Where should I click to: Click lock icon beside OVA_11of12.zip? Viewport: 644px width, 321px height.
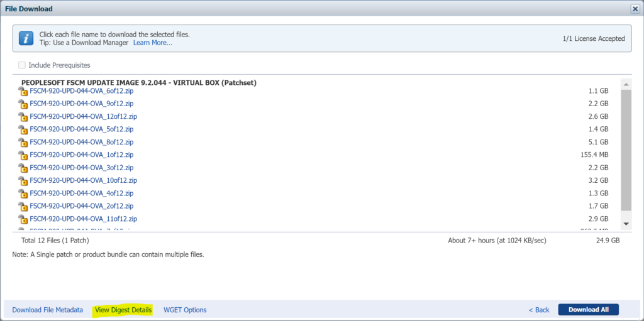pyautogui.click(x=23, y=219)
